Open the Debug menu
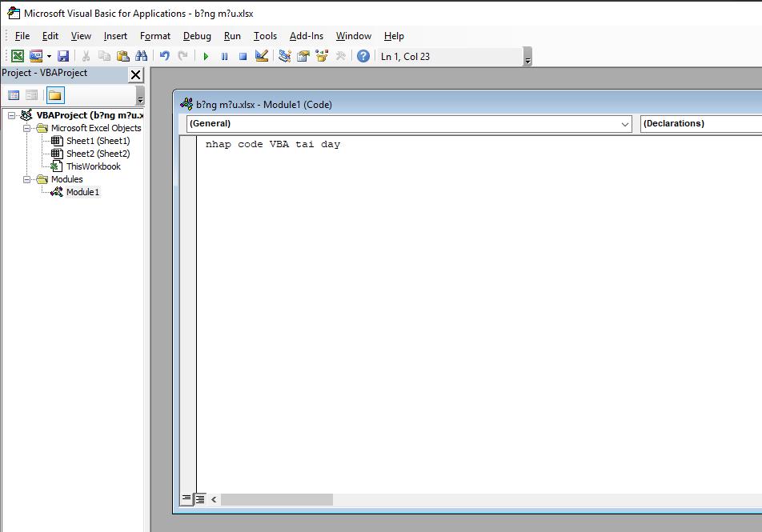Viewport: 762px width, 532px height. (196, 36)
